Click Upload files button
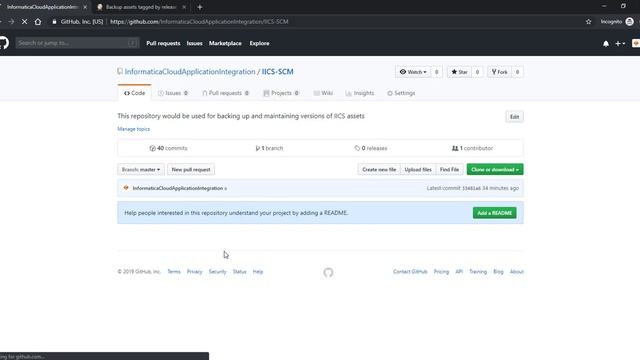 (418, 169)
